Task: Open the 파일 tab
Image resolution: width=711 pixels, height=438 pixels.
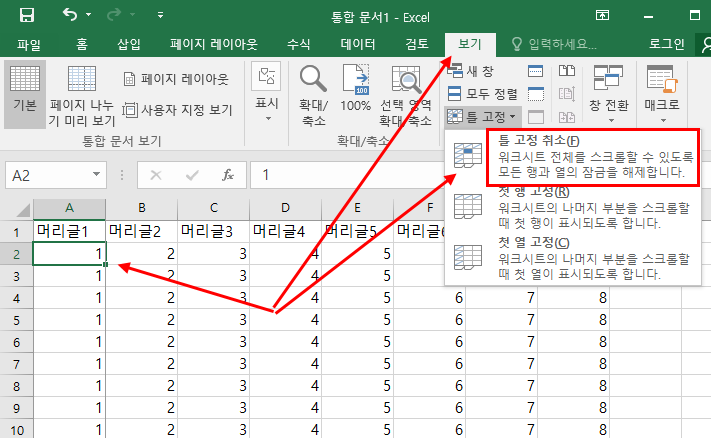Action: tap(29, 44)
